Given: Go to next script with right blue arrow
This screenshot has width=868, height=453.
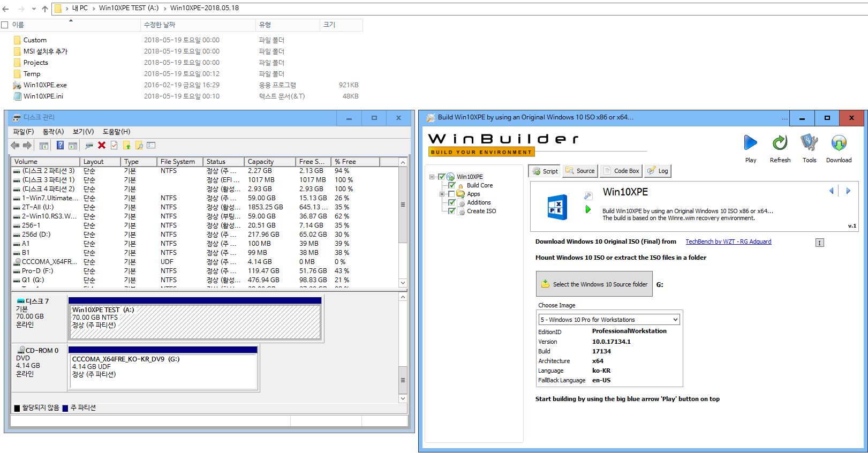Looking at the screenshot, I should [848, 191].
